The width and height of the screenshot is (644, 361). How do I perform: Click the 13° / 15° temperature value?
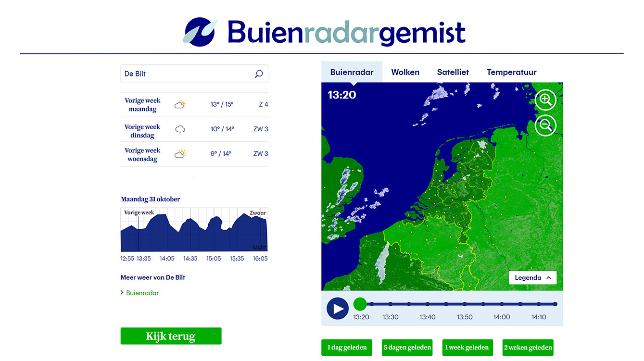(222, 104)
